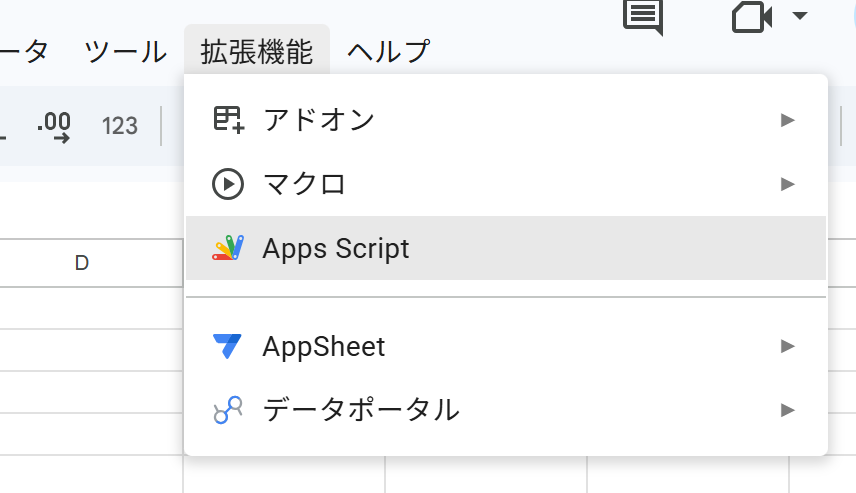Select column D header

coord(82,263)
